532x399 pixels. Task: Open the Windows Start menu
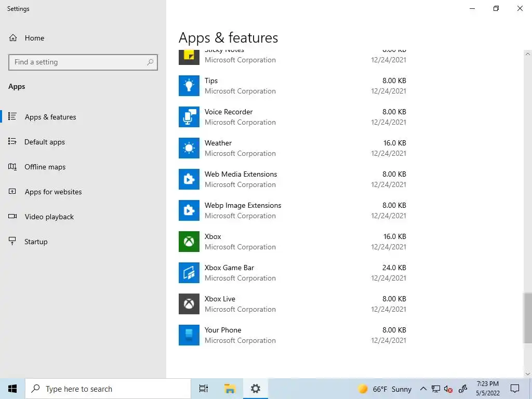click(x=12, y=389)
